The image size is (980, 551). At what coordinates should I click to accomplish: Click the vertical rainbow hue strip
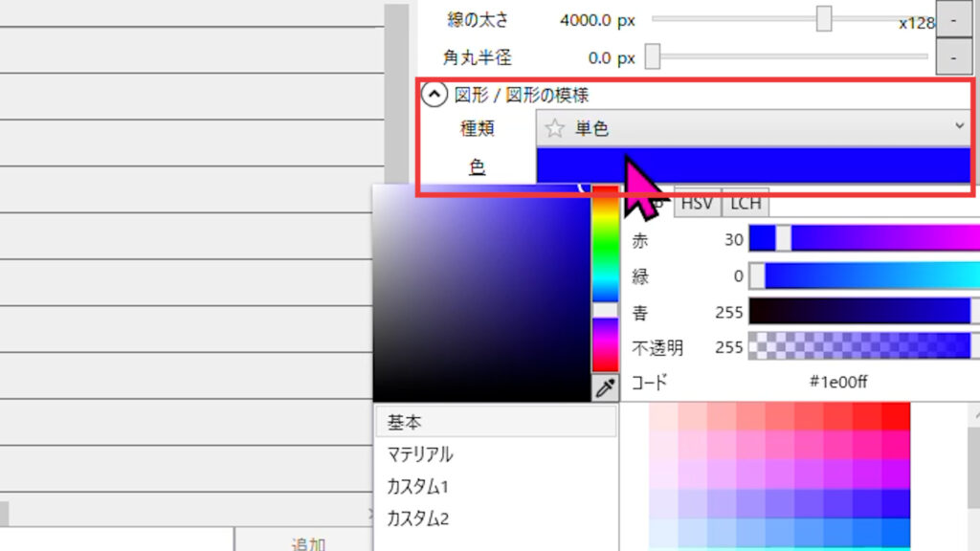click(x=605, y=277)
